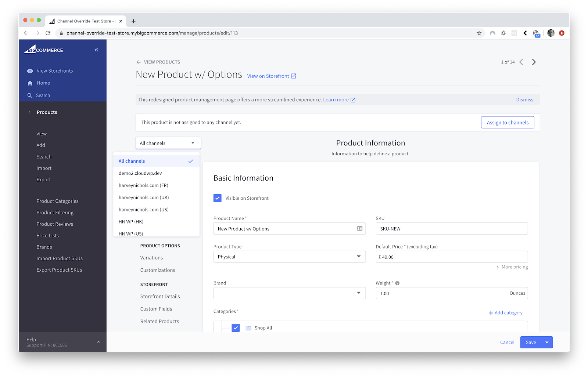Click the external link icon beside Learn more

353,100
